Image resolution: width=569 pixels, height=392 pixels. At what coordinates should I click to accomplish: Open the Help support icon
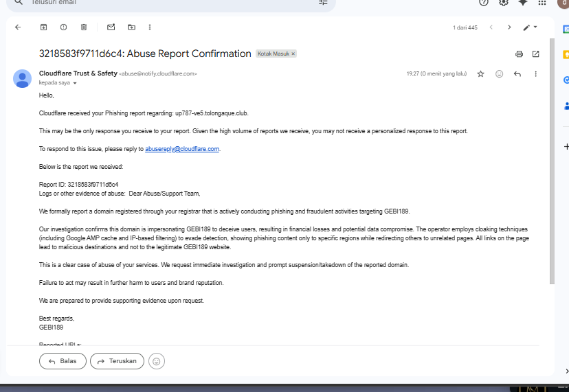coord(483,2)
